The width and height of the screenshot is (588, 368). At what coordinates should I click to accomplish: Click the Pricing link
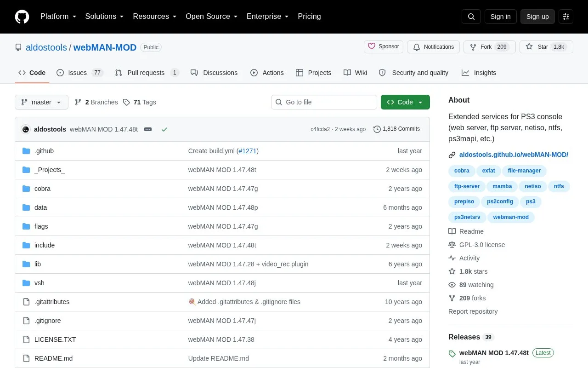click(309, 17)
